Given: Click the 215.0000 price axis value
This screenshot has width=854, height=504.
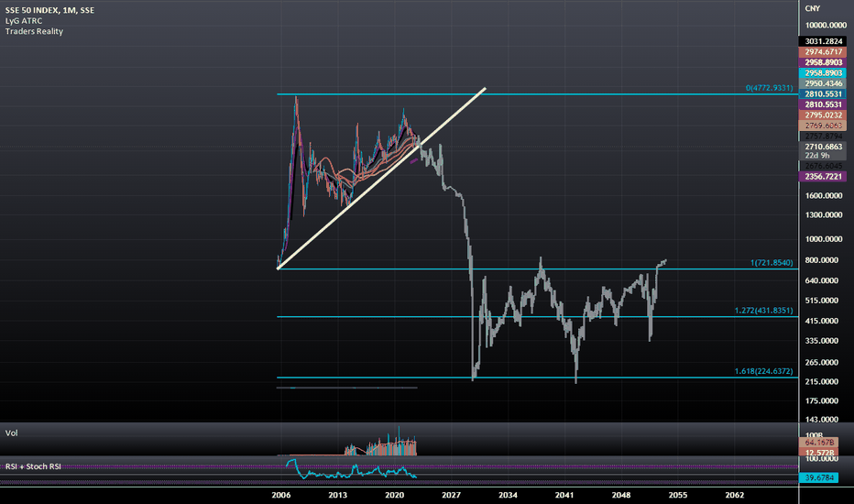Looking at the screenshot, I should click(821, 381).
